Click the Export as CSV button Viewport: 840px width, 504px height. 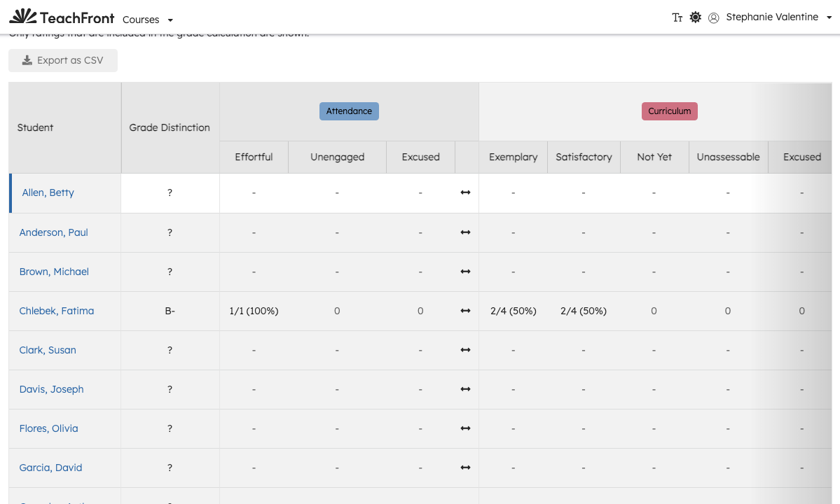pyautogui.click(x=63, y=60)
